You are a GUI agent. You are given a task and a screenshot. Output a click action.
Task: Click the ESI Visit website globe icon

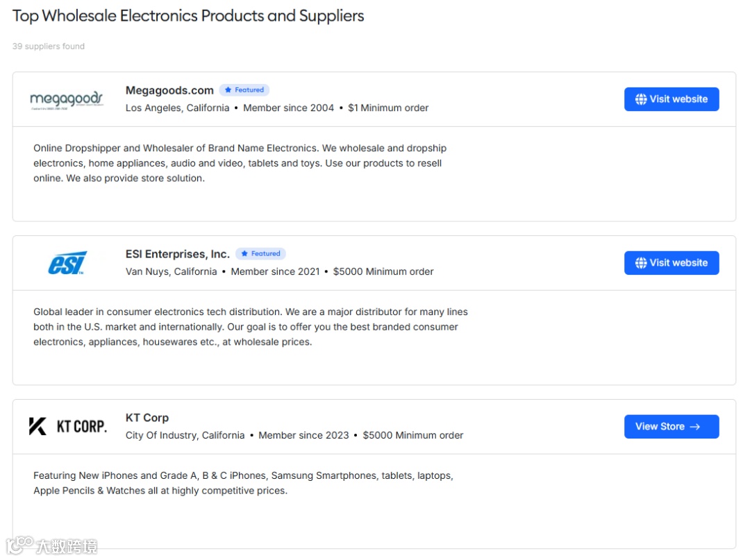[x=641, y=263]
